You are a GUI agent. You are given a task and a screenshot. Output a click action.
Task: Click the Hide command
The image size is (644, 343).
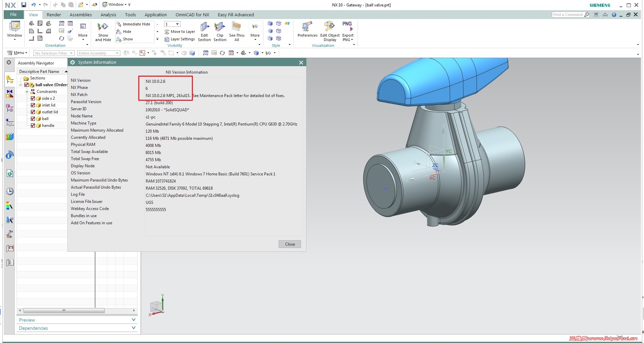pyautogui.click(x=124, y=32)
